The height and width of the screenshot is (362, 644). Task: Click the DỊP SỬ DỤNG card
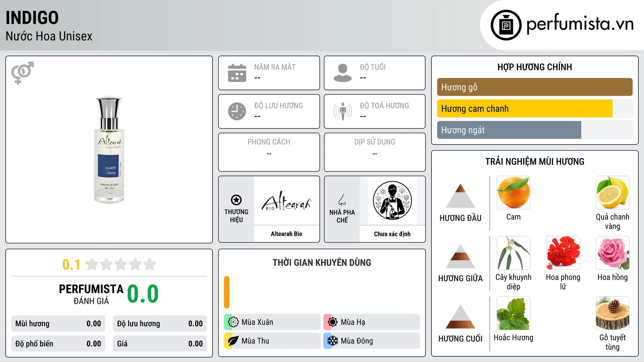point(375,152)
